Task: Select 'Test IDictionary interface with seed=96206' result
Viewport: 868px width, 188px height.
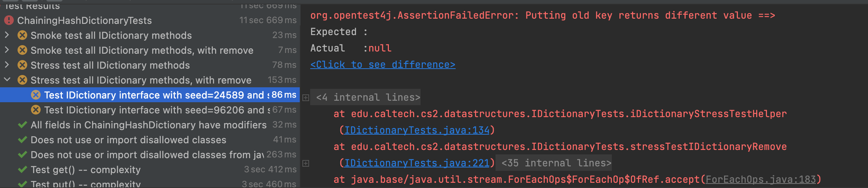Action: coord(157,110)
